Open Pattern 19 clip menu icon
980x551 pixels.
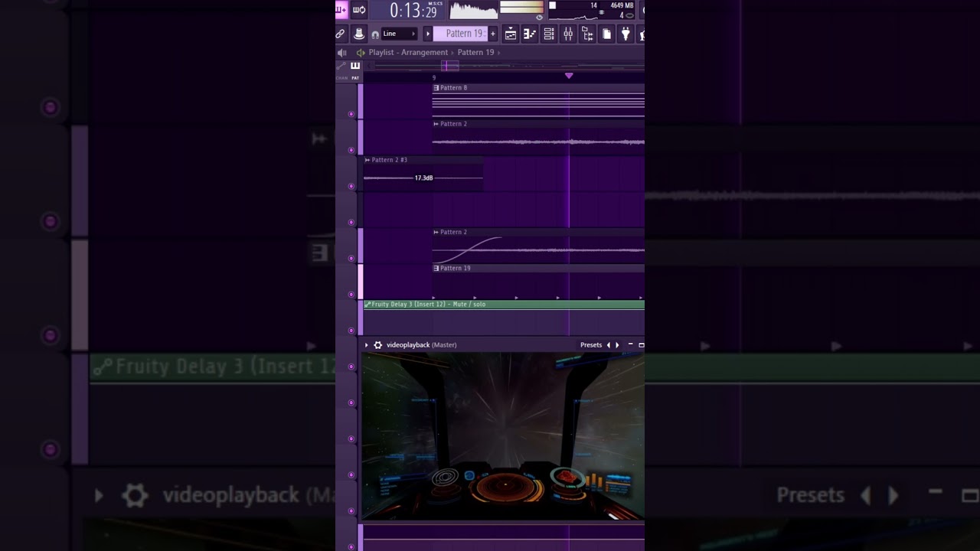click(x=436, y=269)
